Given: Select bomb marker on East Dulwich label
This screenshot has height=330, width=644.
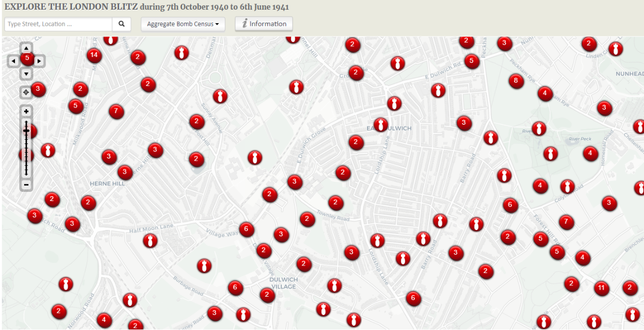Looking at the screenshot, I should tap(381, 125).
